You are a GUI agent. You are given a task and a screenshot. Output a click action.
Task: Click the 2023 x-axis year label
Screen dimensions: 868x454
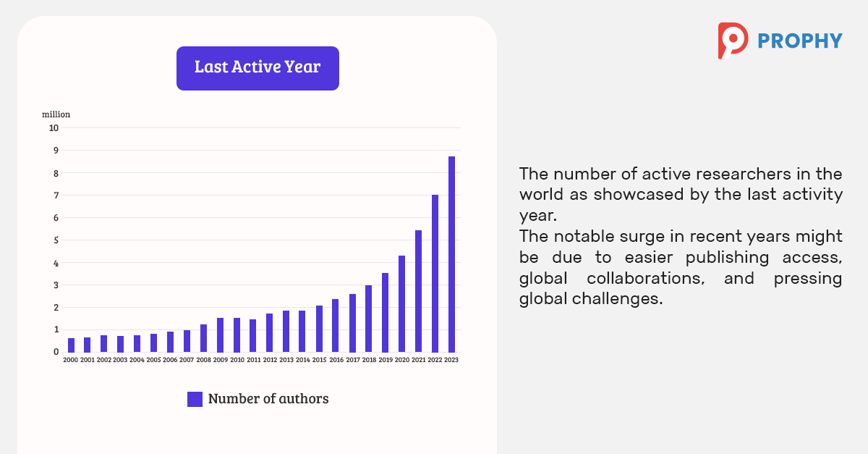click(451, 360)
